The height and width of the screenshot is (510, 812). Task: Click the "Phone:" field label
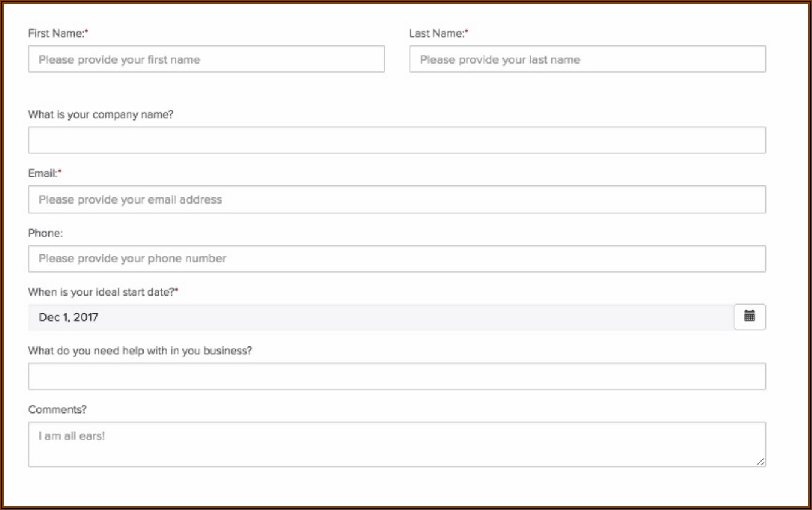click(45, 233)
